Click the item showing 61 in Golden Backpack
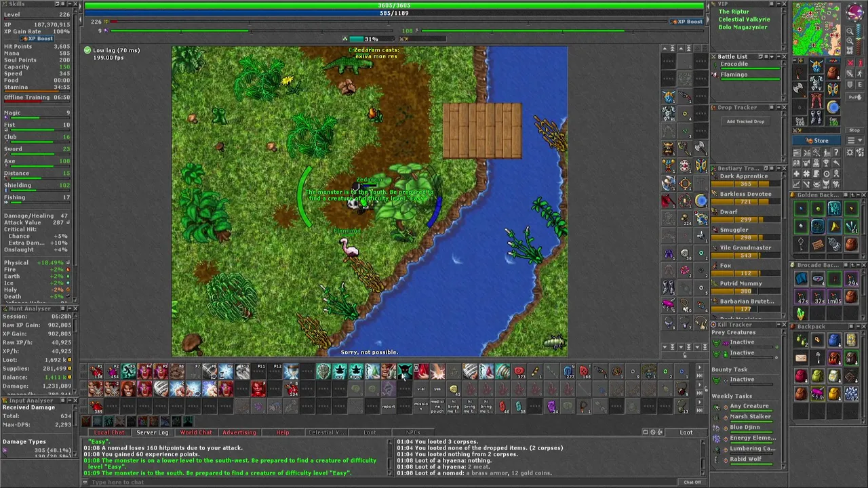 851,226
